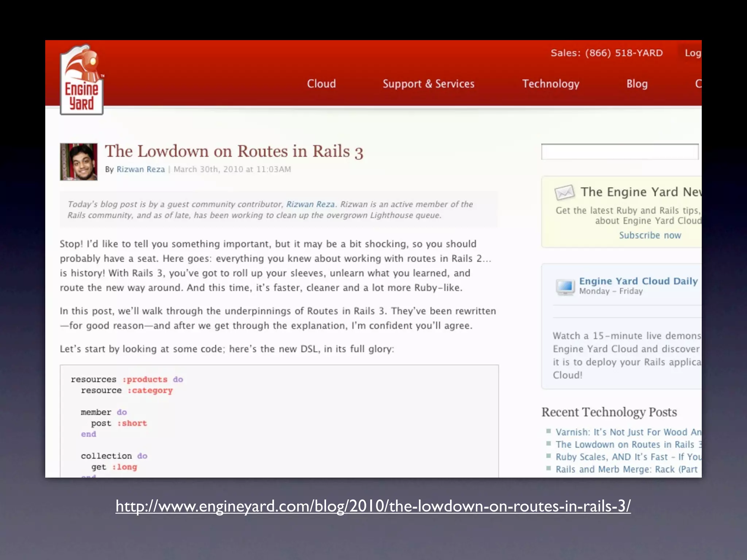Open the Rizwan Reza author byline link
Viewport: 747px width, 560px height.
(140, 169)
